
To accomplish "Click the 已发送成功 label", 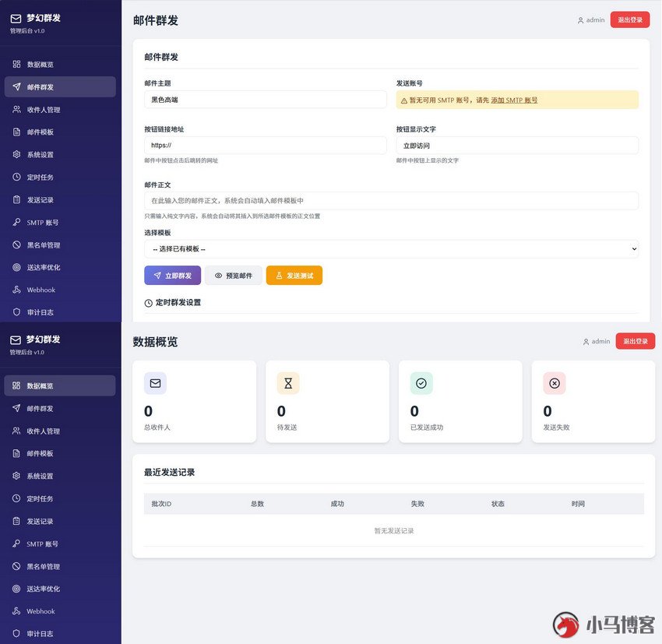I will (427, 428).
